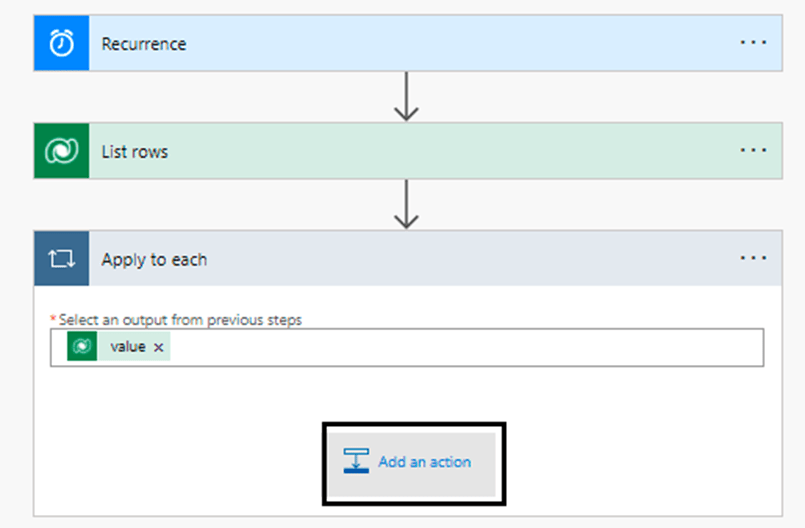Image resolution: width=805 pixels, height=528 pixels.
Task: Expand the List rows step title
Action: (x=135, y=152)
